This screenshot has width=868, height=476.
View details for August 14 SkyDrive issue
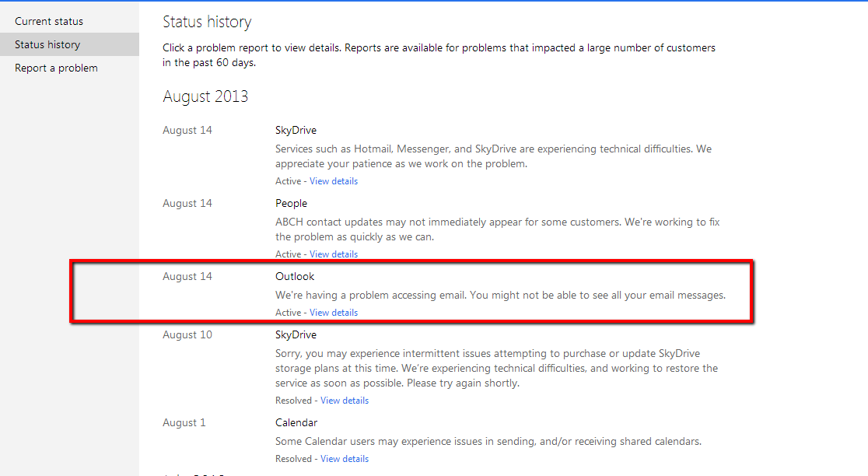click(333, 181)
